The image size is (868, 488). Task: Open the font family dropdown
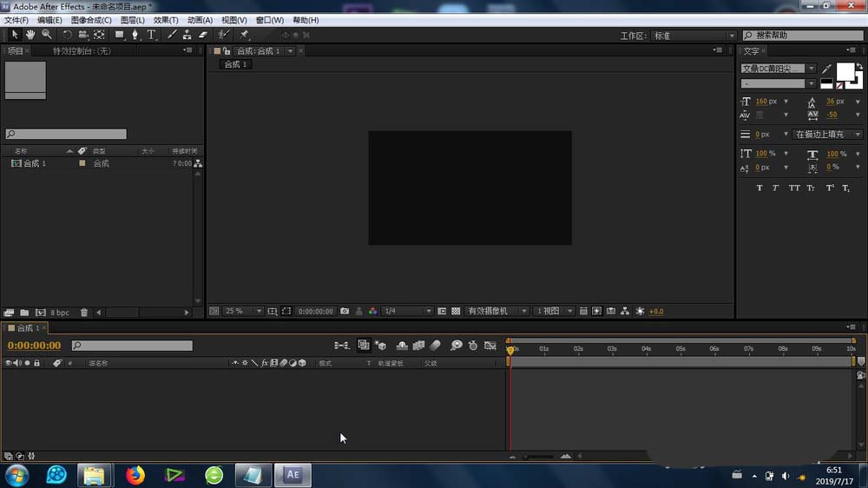(x=778, y=69)
